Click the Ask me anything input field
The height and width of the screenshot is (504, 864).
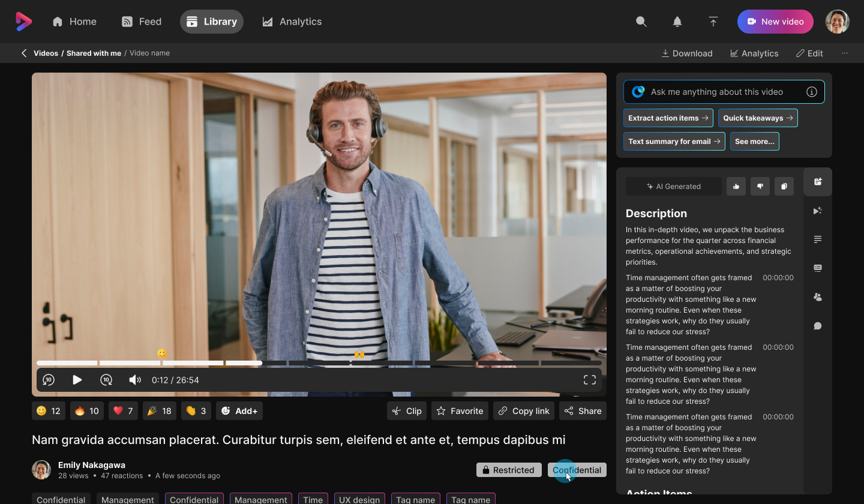[724, 92]
